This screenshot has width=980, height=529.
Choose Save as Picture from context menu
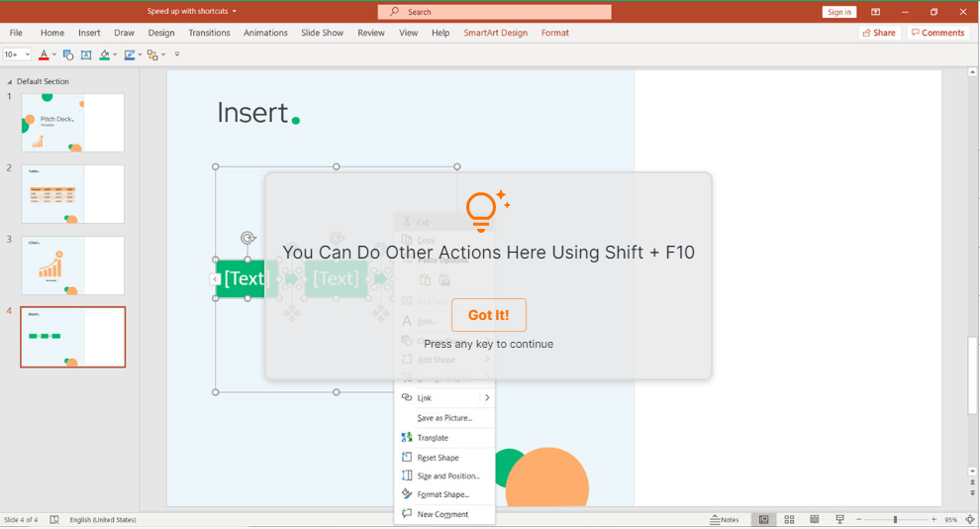click(x=444, y=418)
